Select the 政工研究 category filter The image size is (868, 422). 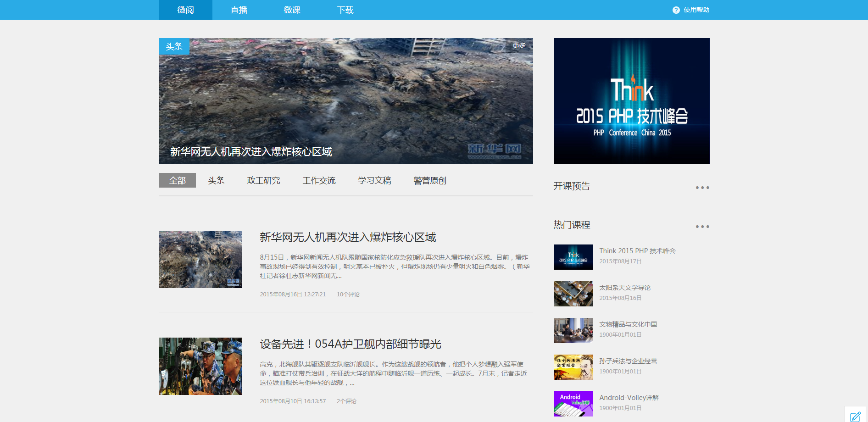(263, 180)
